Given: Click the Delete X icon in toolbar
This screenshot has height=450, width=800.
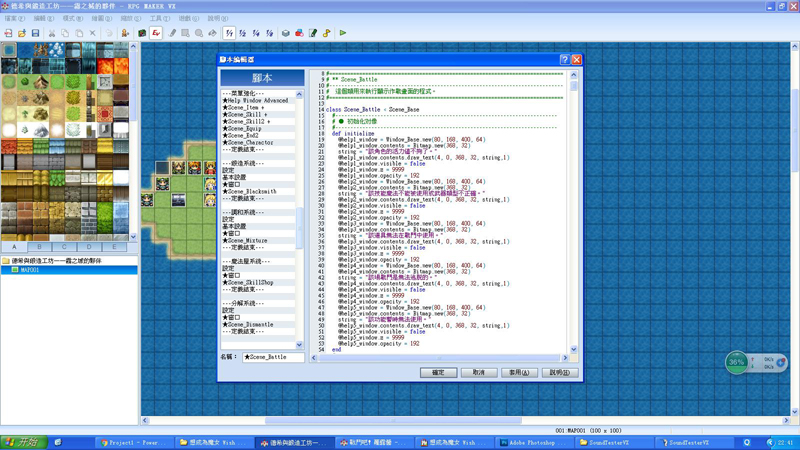Looking at the screenshot, I should click(x=92, y=33).
